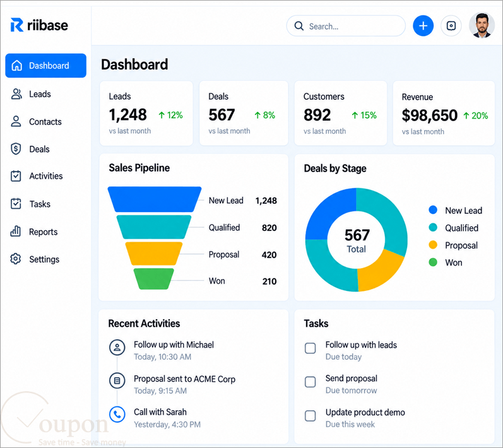
Task: Click the square icon button beside the plus
Action: click(451, 26)
